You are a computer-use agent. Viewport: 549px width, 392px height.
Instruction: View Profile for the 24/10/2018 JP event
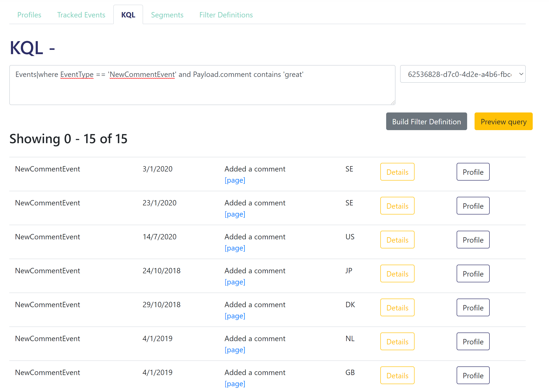(x=473, y=274)
